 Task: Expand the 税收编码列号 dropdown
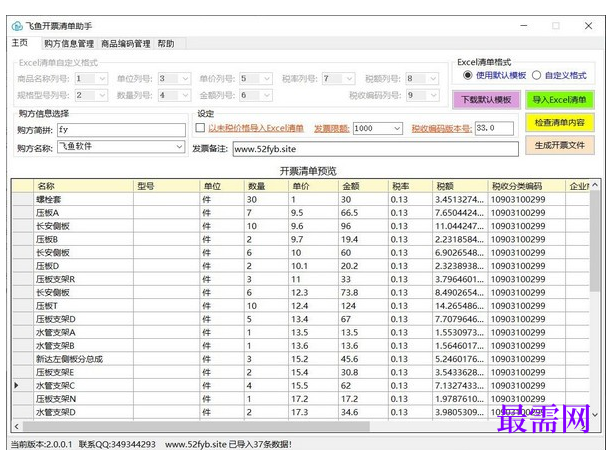tap(433, 95)
